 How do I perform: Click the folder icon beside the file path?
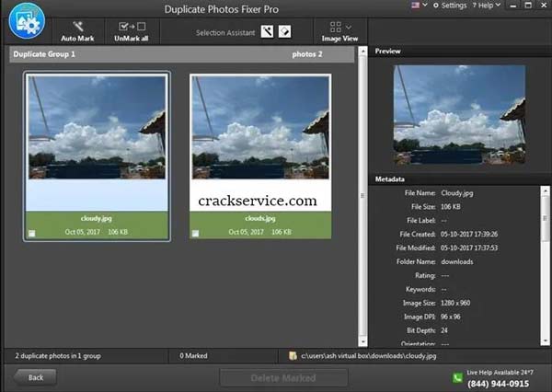point(292,354)
